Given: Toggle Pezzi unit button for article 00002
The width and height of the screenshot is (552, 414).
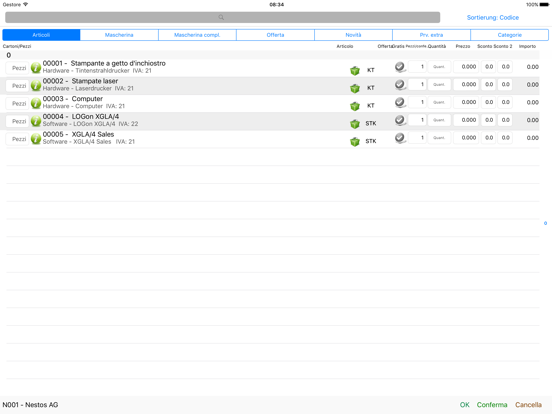Looking at the screenshot, I should [18, 86].
